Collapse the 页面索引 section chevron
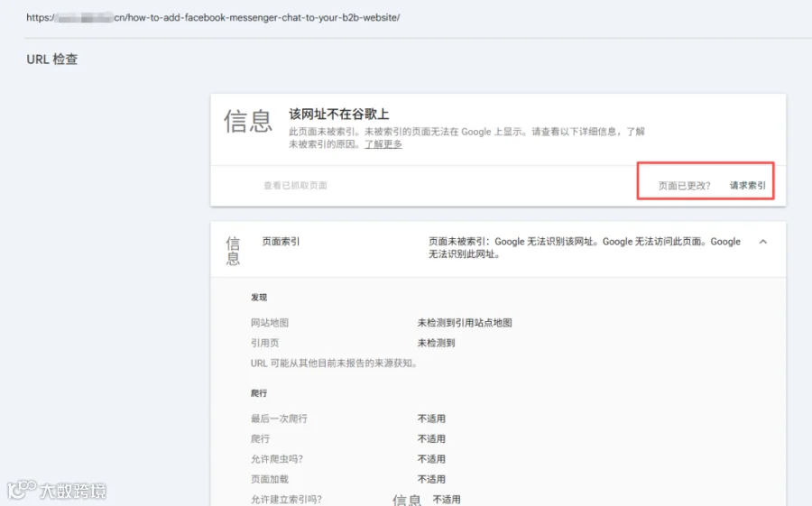Screen dimensions: 812x506 pyautogui.click(x=762, y=242)
